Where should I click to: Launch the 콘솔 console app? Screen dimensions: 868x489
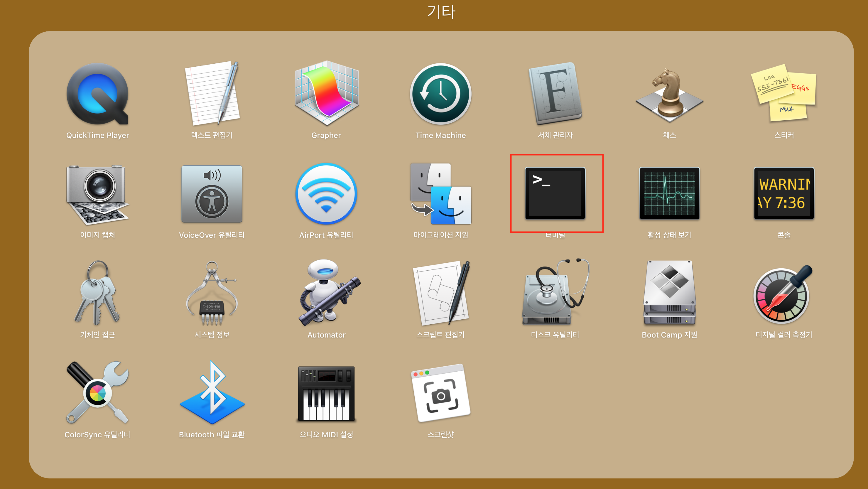coord(784,193)
